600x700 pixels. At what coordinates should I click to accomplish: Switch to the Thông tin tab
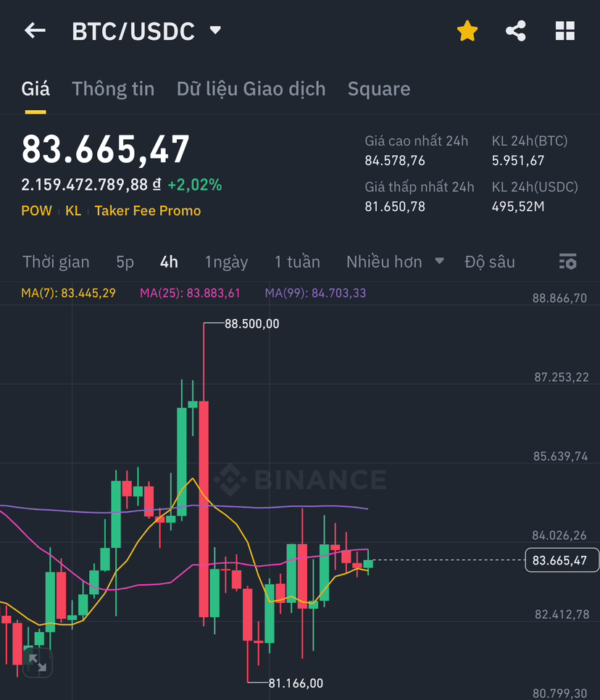113,89
